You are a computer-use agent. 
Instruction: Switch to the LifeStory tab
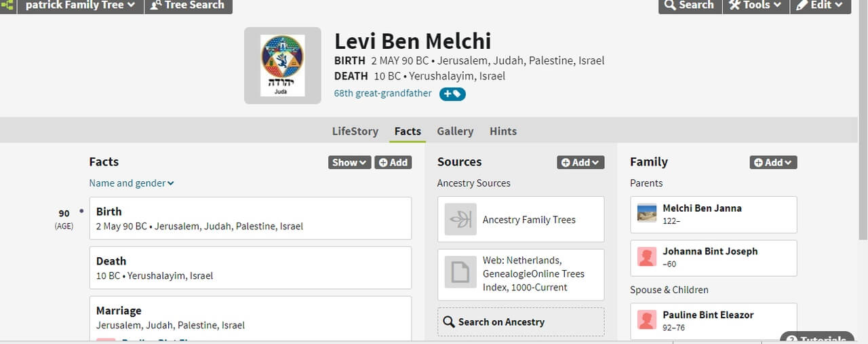coord(355,131)
